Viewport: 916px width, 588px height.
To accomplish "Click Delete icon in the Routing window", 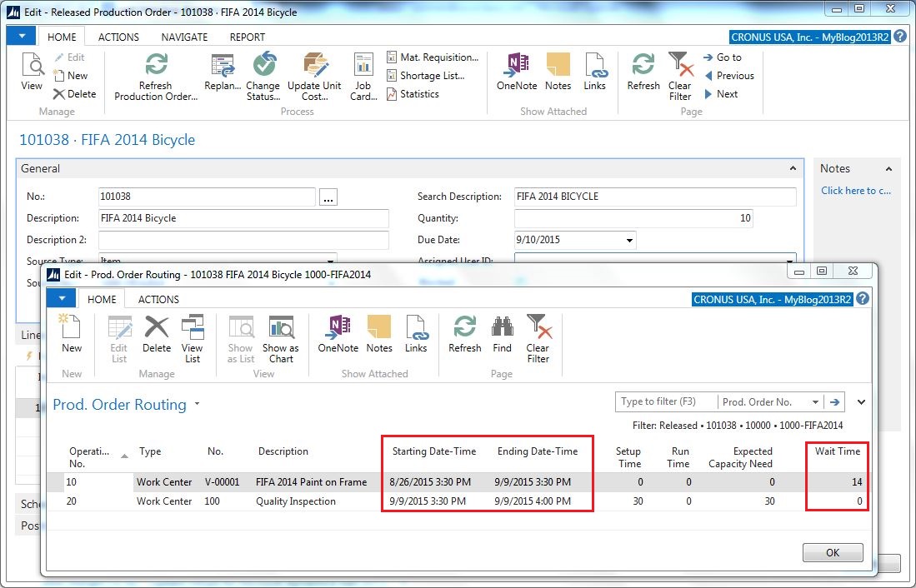I will [x=157, y=333].
